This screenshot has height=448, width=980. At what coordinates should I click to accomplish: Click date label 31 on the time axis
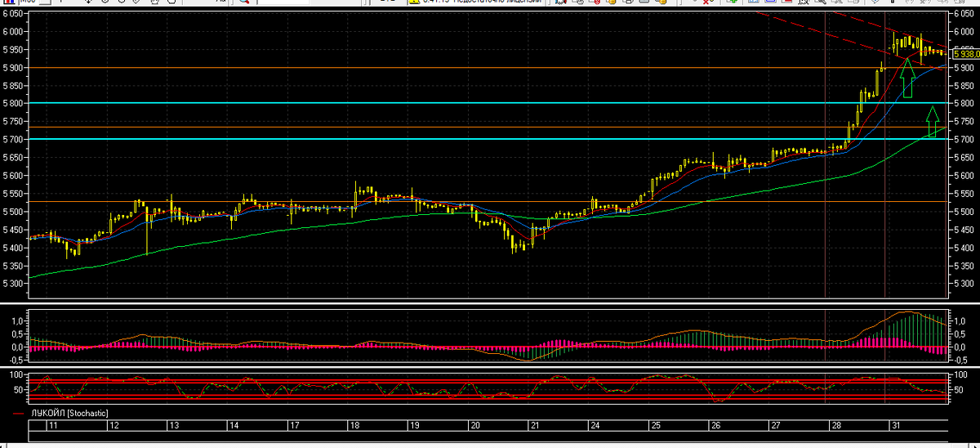pyautogui.click(x=896, y=426)
